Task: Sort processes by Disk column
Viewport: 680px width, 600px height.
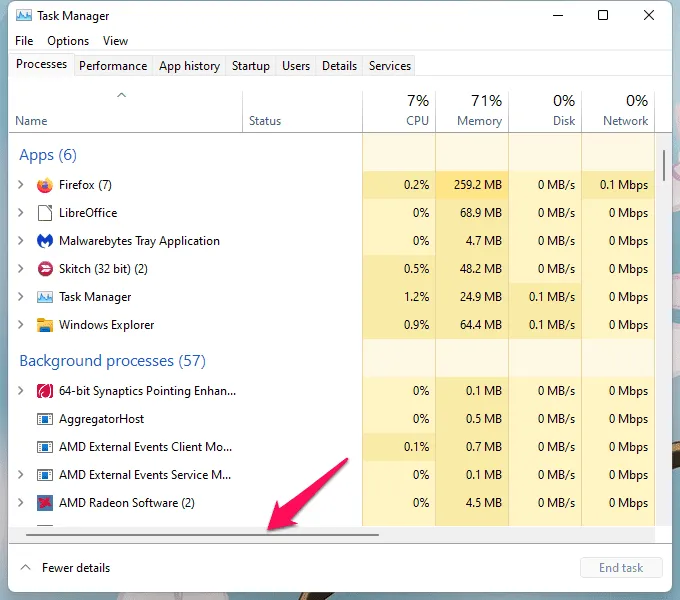Action: point(545,111)
